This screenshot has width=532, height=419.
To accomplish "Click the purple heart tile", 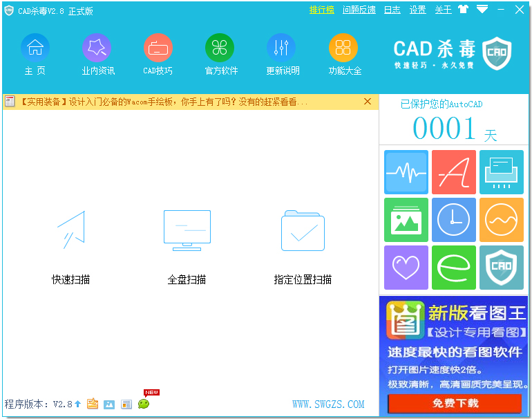I will (x=406, y=268).
